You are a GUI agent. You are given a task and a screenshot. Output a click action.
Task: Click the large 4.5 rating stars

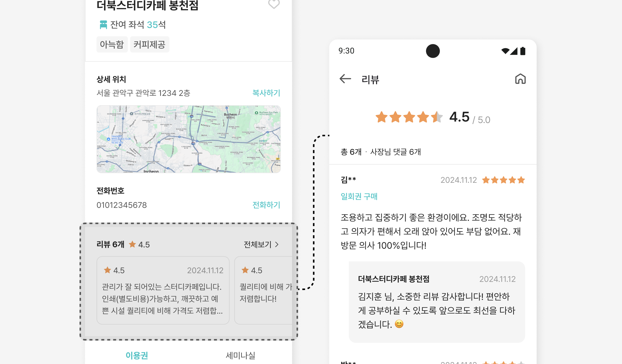click(x=409, y=117)
